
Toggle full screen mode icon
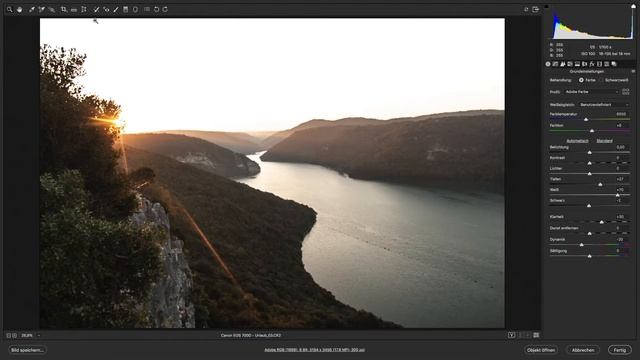(536, 9)
